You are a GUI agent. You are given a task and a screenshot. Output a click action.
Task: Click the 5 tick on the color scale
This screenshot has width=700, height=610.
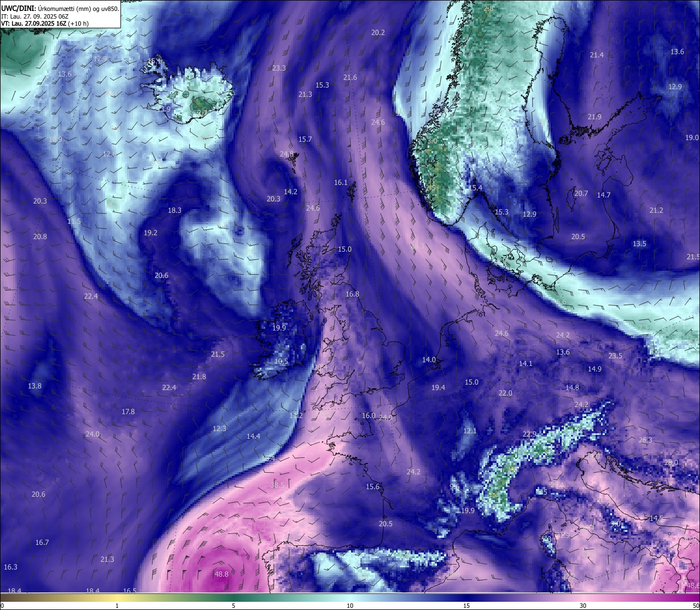234,606
